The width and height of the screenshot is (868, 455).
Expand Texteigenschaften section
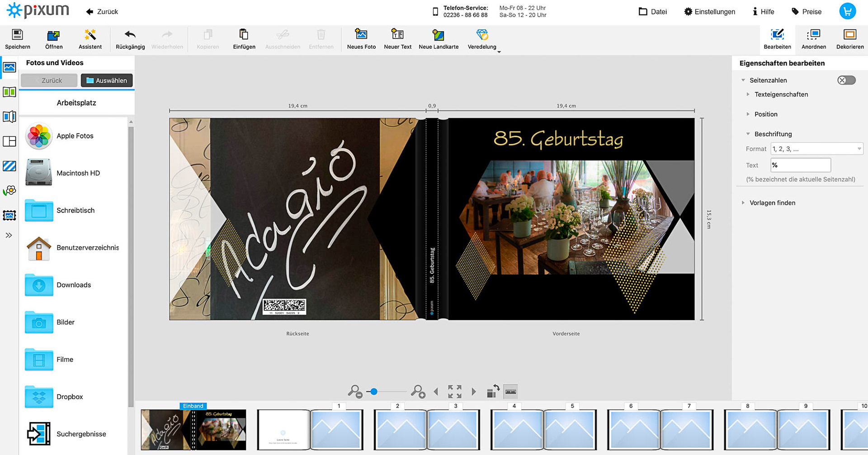point(748,94)
